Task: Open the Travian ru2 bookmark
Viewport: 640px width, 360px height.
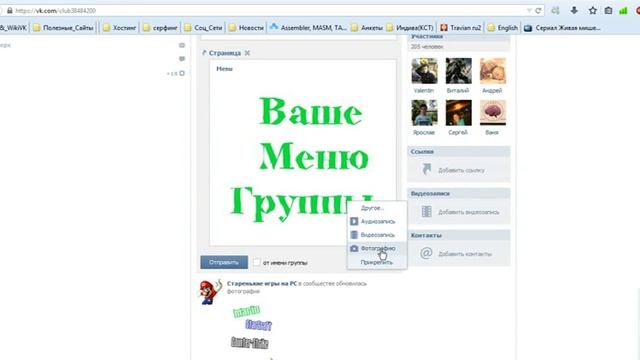Action: point(461,28)
